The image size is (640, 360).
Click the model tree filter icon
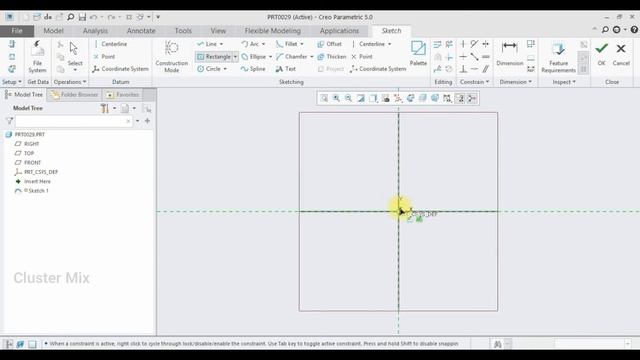point(9,121)
